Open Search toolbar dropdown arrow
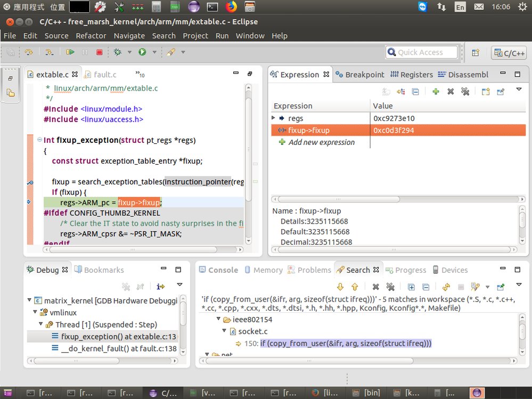Image resolution: width=532 pixels, height=399 pixels. [x=183, y=52]
